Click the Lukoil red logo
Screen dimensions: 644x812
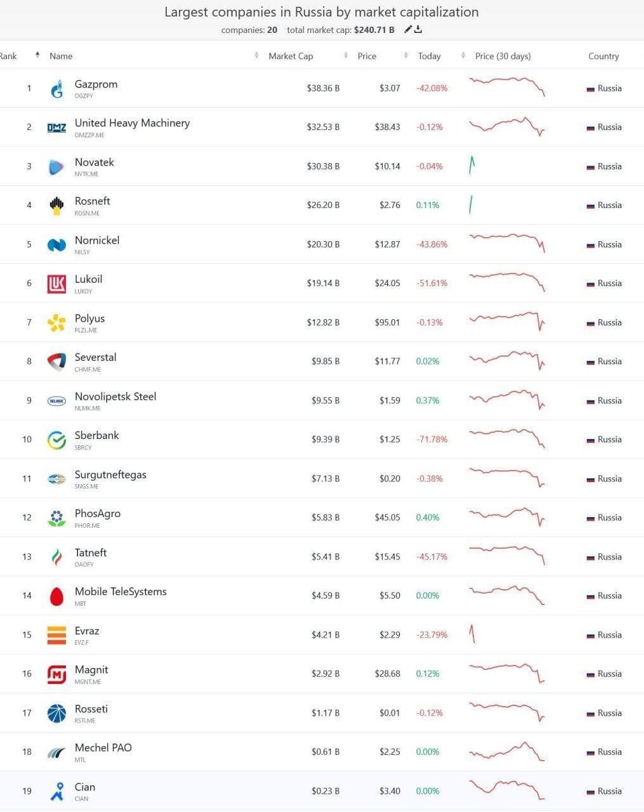click(x=57, y=284)
